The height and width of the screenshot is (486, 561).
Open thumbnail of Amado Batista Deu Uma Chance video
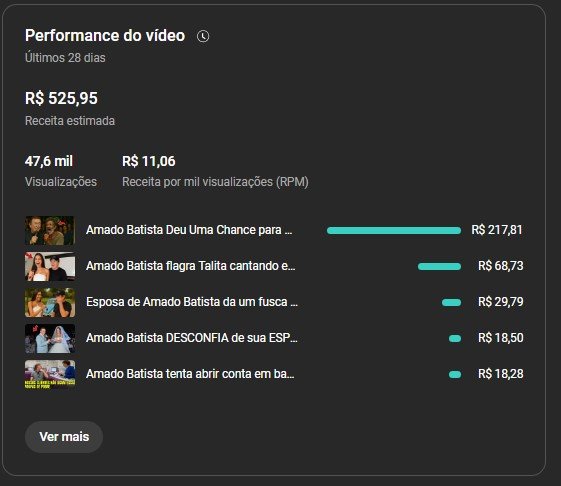coord(50,230)
